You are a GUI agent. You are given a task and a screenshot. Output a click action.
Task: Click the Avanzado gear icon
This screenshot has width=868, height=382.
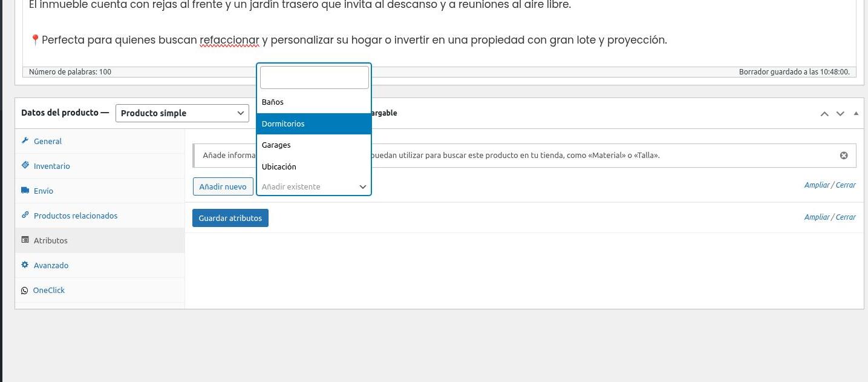pyautogui.click(x=25, y=265)
